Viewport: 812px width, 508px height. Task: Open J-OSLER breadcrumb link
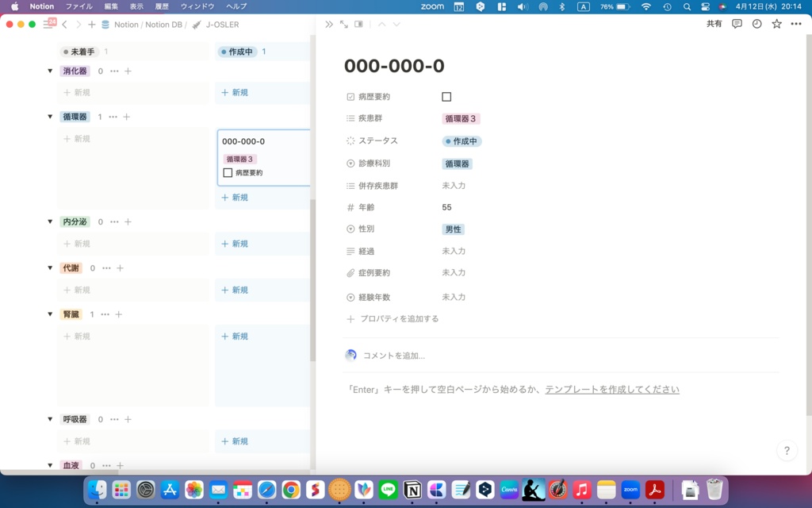click(216, 25)
